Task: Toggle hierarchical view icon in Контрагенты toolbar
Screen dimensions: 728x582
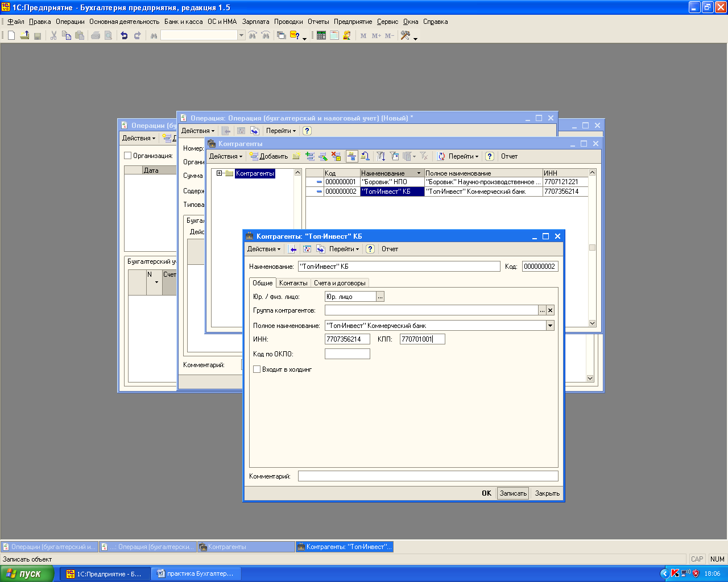Action: pos(351,156)
